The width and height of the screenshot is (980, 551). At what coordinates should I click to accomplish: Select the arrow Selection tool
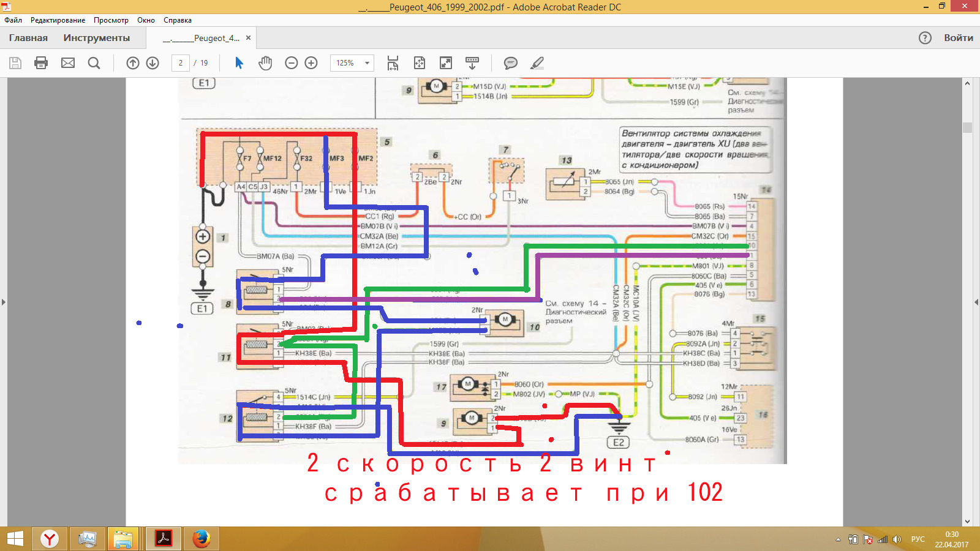tap(239, 63)
